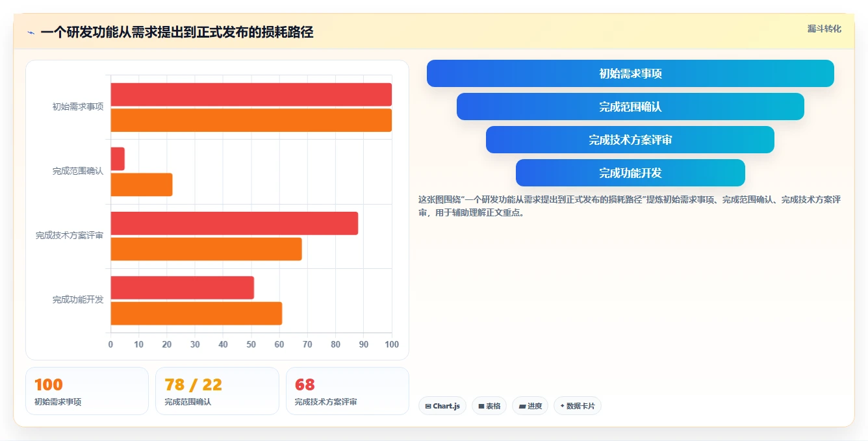This screenshot has height=441, width=868.
Task: Click red bar for 完成技术方案评审
Action: coord(234,223)
